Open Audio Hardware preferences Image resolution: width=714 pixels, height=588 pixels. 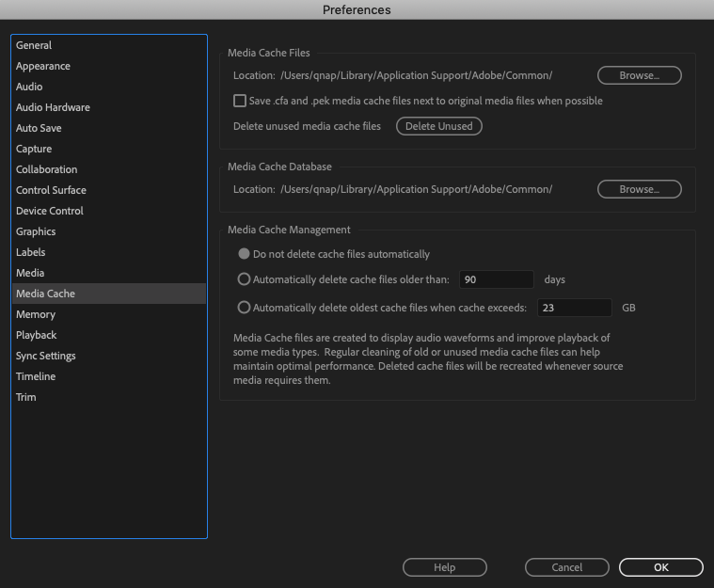click(x=109, y=107)
